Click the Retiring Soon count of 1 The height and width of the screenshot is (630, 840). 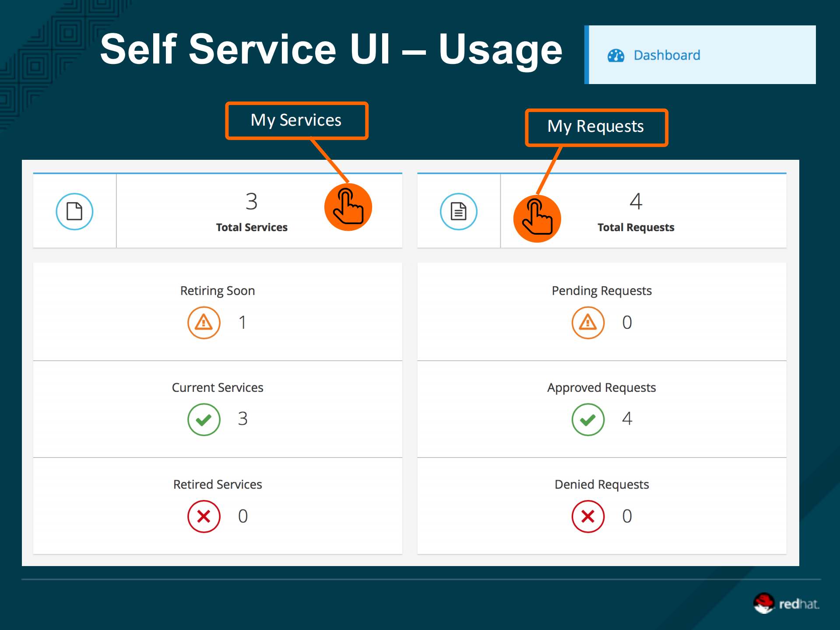(242, 323)
